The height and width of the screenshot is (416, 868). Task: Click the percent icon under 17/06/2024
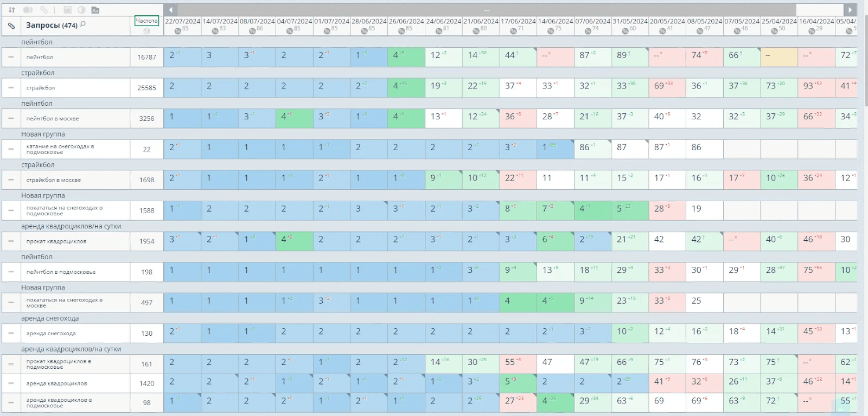(513, 31)
